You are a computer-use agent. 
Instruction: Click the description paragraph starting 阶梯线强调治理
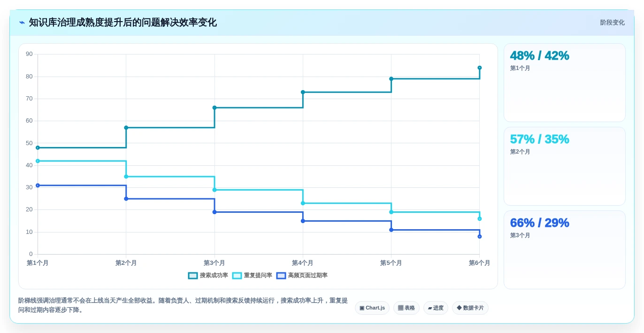click(183, 305)
